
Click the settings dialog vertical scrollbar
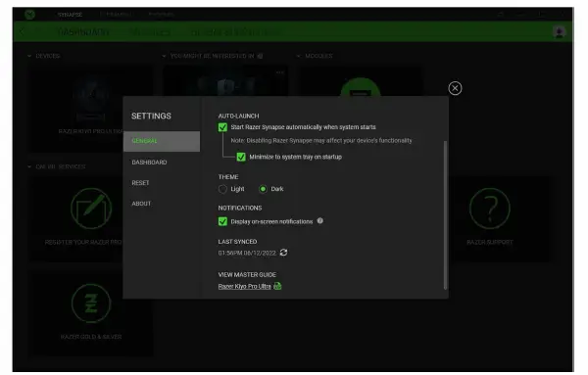click(445, 215)
